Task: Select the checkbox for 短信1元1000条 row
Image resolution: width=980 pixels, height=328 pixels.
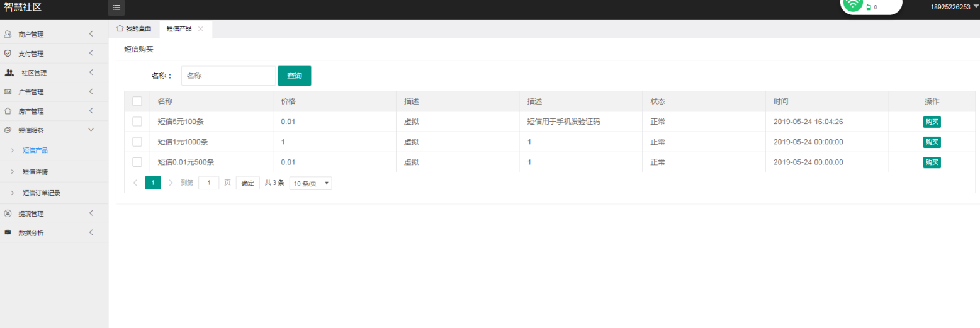Action: (137, 142)
